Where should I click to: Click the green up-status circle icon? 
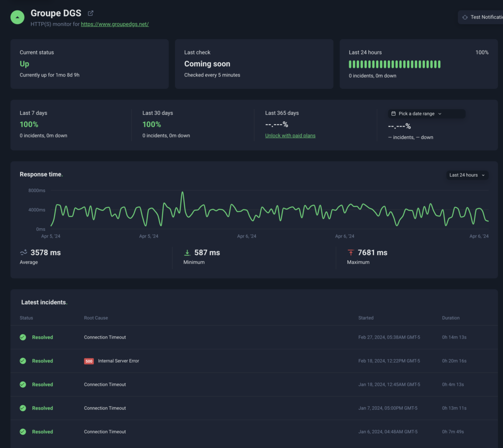click(18, 17)
